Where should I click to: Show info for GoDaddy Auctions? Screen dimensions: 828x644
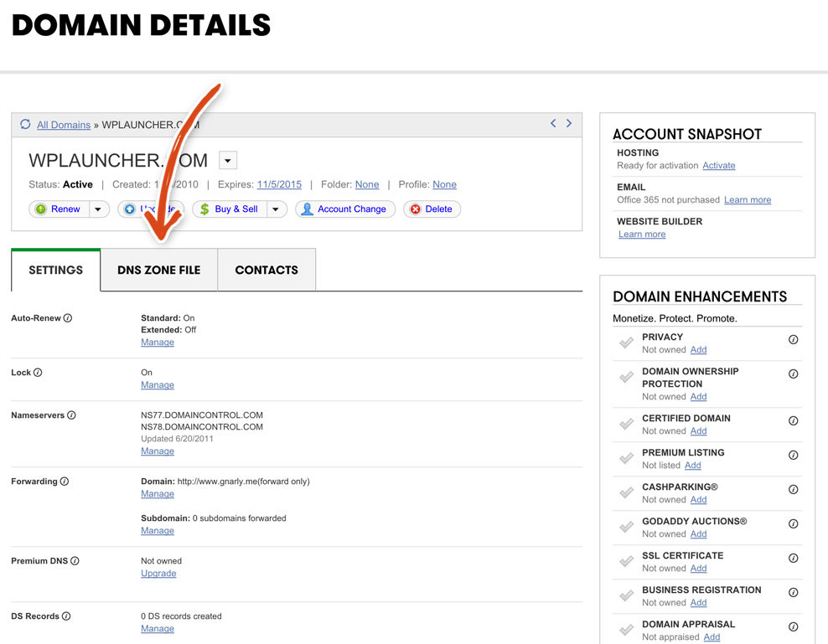(x=793, y=523)
